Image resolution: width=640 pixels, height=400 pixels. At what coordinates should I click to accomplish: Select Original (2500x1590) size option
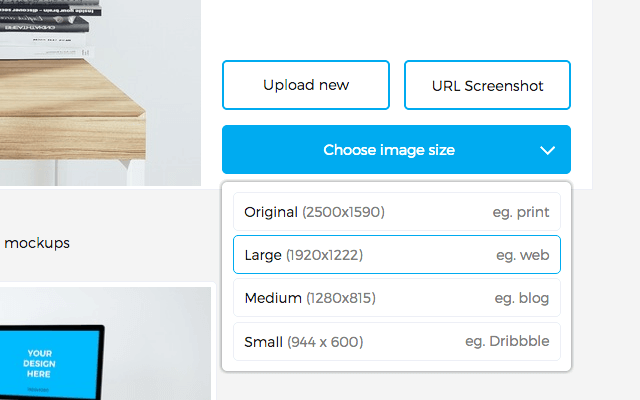click(397, 212)
